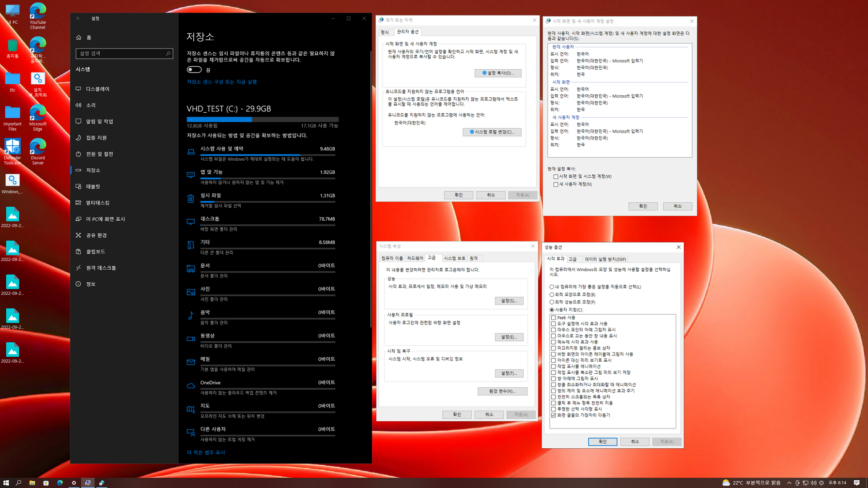
Task: Select Discord Server desktop shortcut
Action: point(38,152)
